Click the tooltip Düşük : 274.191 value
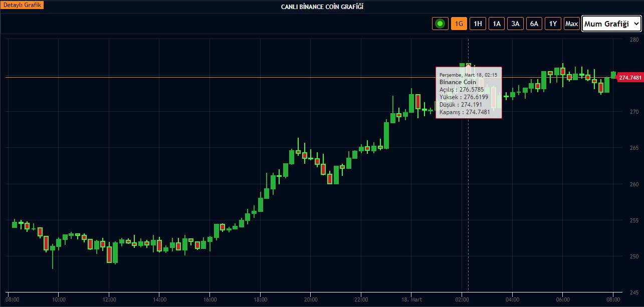This screenshot has height=307, width=644. [x=461, y=105]
